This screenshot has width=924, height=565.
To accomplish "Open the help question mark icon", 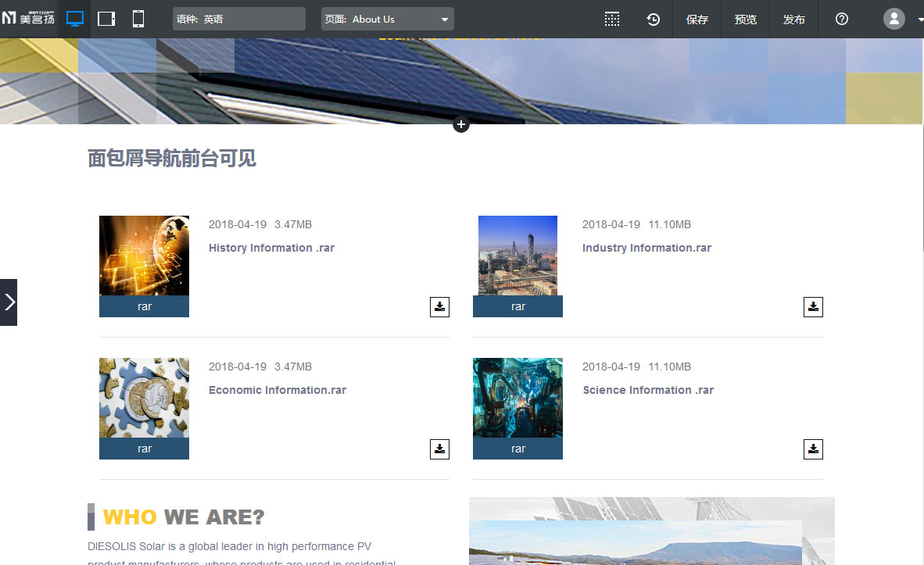I will click(x=842, y=20).
